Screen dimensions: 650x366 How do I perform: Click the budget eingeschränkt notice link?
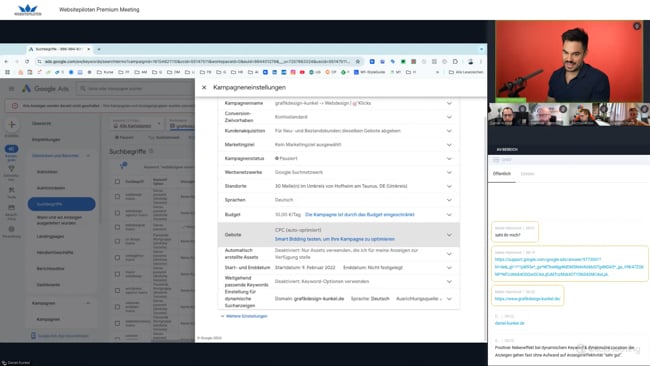coord(359,215)
